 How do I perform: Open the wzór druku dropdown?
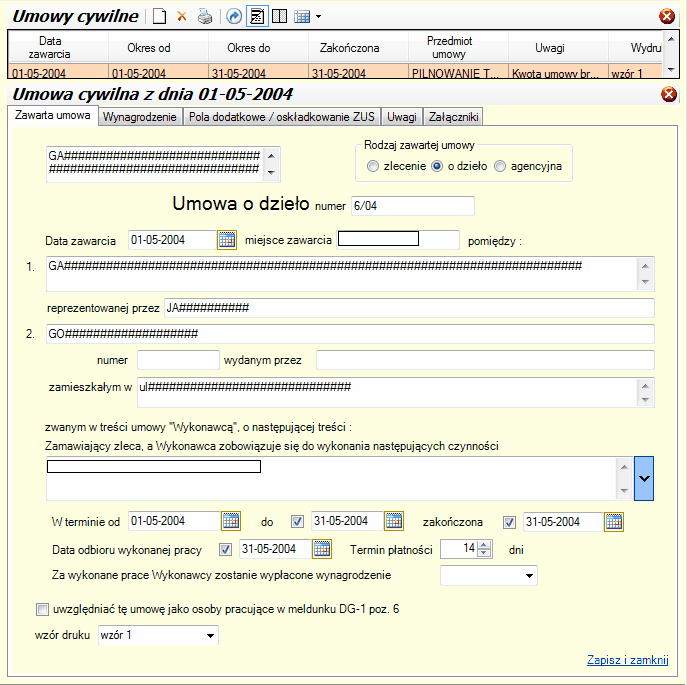(x=210, y=635)
